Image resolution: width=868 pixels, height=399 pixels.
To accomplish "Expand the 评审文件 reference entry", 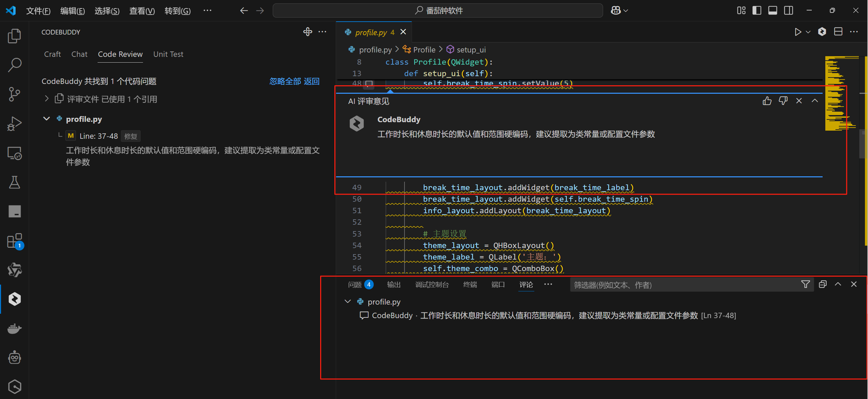I will 46,98.
